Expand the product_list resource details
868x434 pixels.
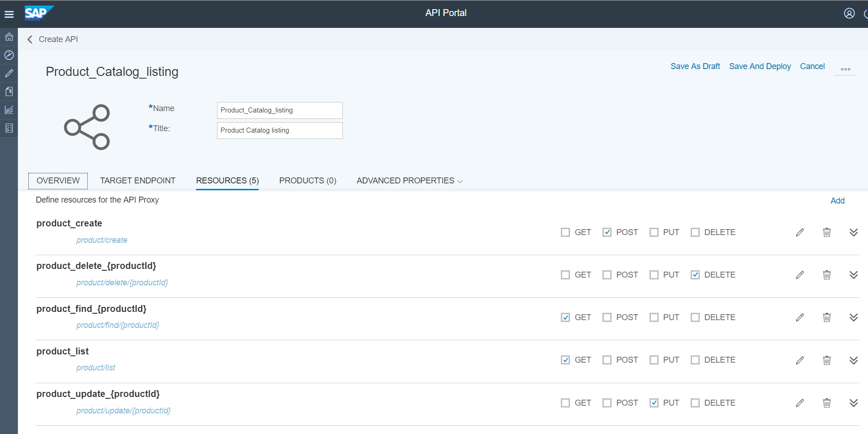[853, 360]
